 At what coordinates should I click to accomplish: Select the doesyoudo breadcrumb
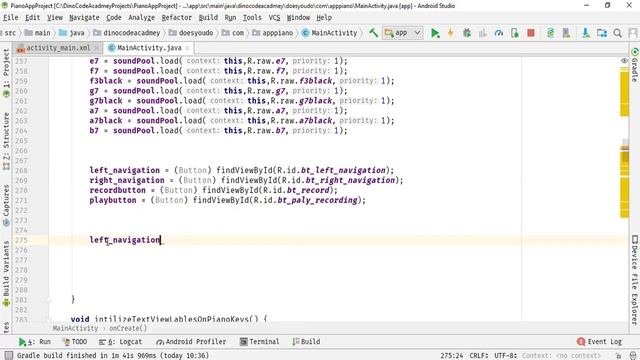tap(191, 33)
